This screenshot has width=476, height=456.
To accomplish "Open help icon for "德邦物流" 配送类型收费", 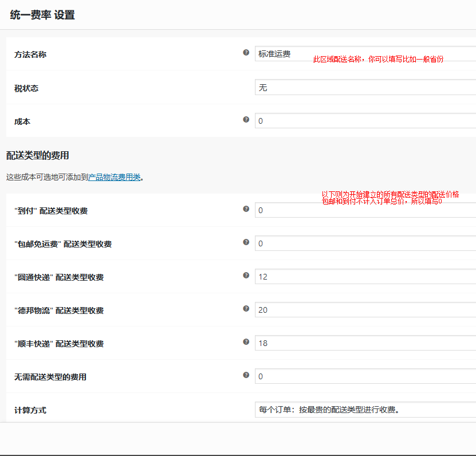I will [246, 308].
